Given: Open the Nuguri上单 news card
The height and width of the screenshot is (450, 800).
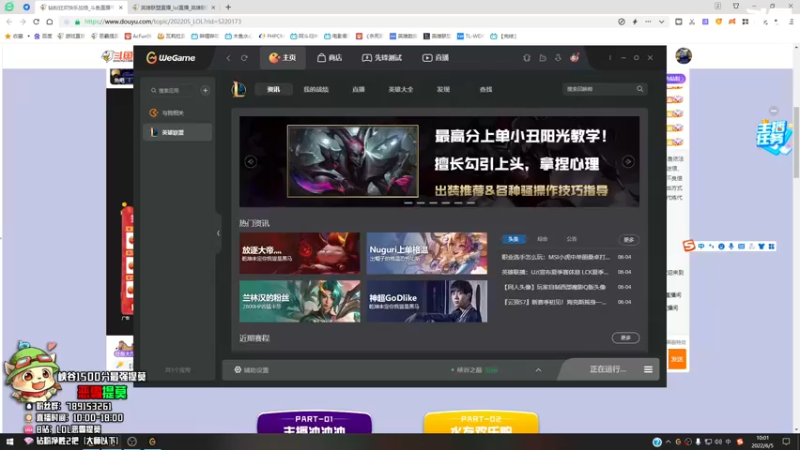Looking at the screenshot, I should click(427, 253).
